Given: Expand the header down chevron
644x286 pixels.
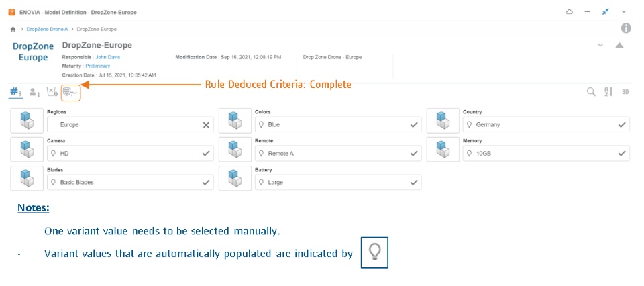Looking at the screenshot, I should (x=600, y=45).
